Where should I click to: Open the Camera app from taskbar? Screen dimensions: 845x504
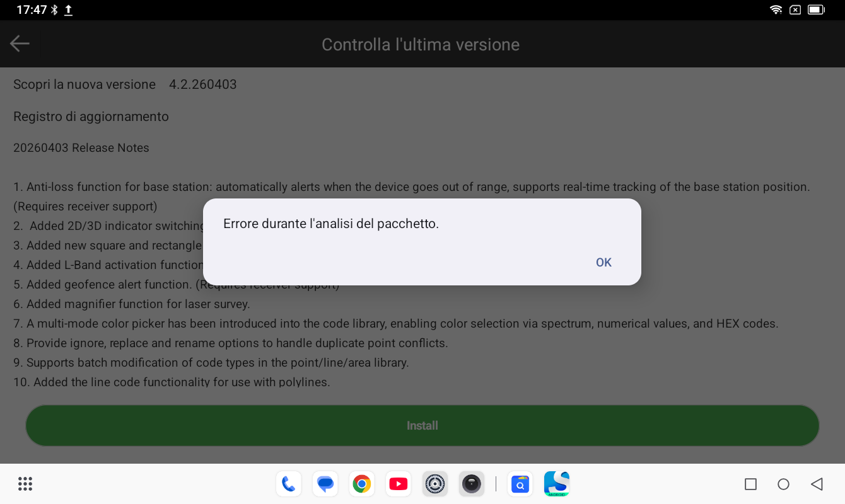[471, 484]
